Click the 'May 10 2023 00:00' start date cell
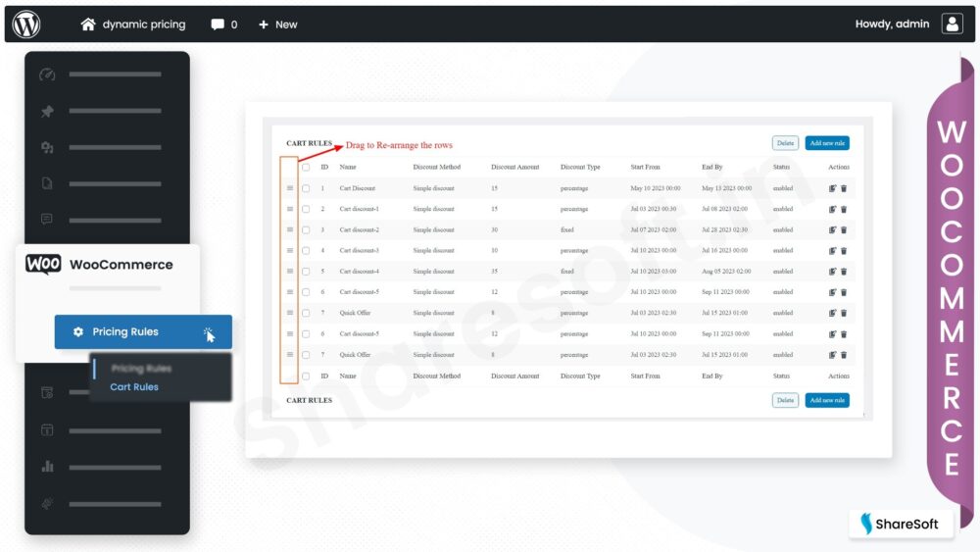 point(655,188)
